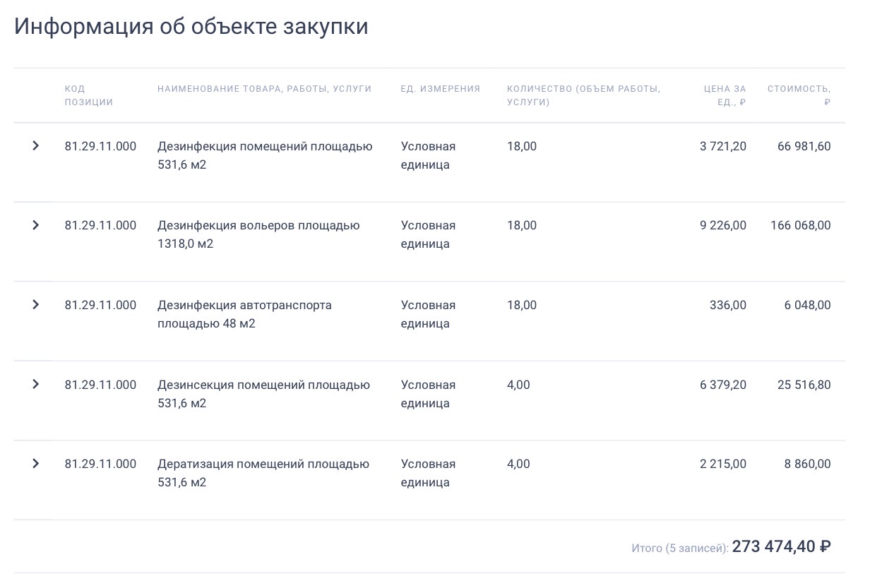Select the 'Ед. измерения' column header
Screen dimensions: 894x588
[x=440, y=89]
